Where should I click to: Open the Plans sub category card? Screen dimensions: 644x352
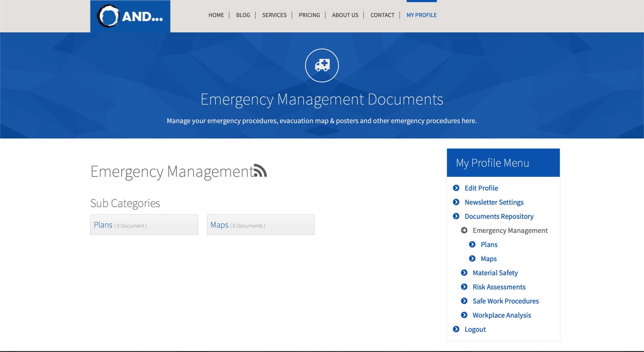144,225
